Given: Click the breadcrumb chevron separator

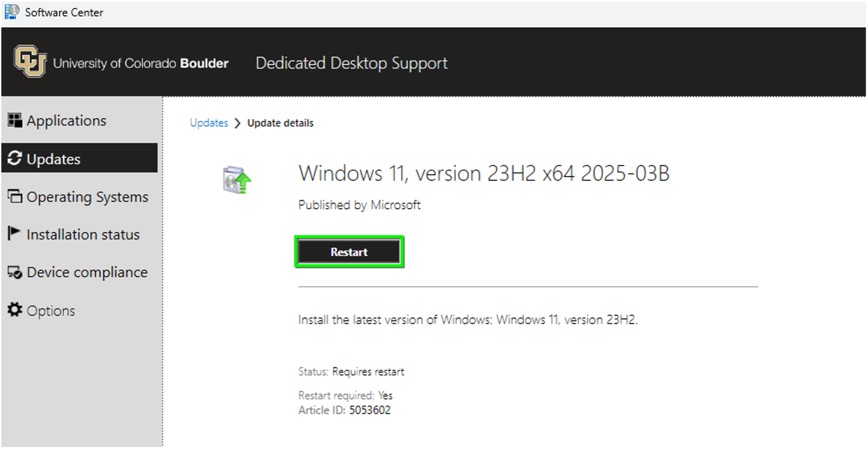Looking at the screenshot, I should click(x=237, y=123).
